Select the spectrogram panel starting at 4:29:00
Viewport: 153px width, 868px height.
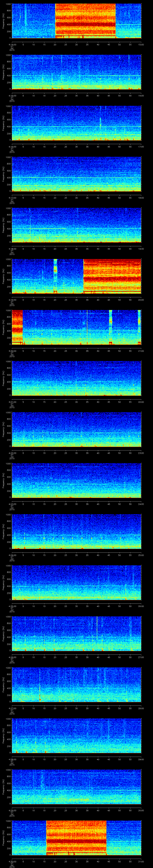click(76, 787)
